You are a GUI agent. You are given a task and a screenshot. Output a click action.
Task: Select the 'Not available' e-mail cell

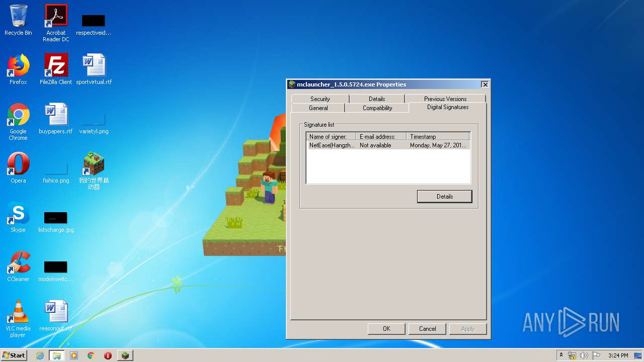click(x=375, y=145)
